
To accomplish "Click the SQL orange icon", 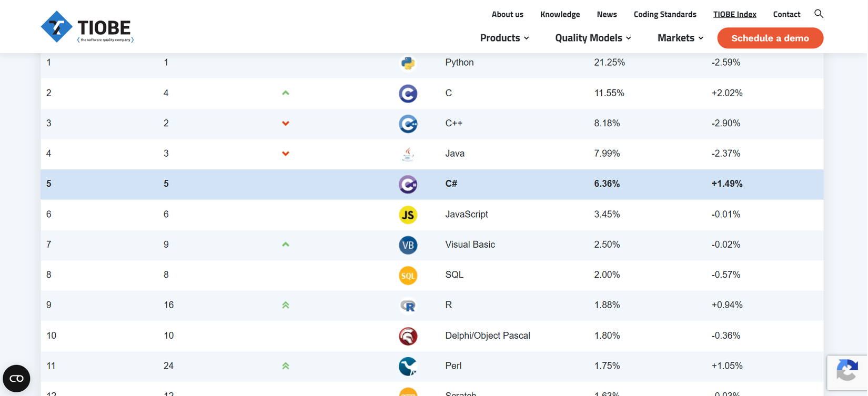I will coord(408,275).
